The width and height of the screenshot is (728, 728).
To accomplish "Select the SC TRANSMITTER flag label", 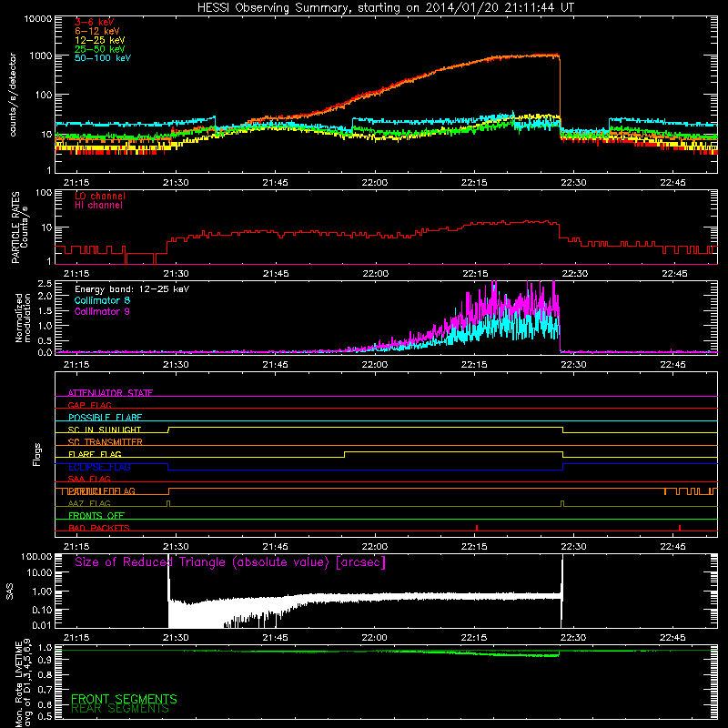I will (105, 442).
